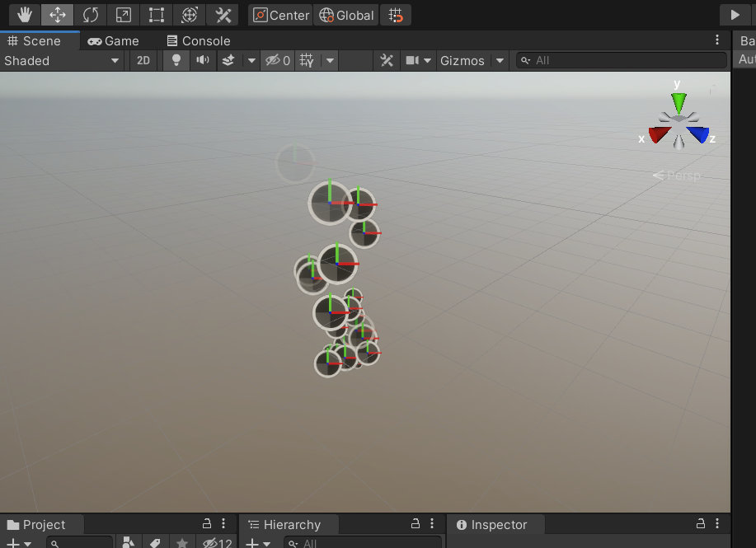Toggle scene grid visibility
Viewport: 756px width, 548px height.
[x=307, y=61]
